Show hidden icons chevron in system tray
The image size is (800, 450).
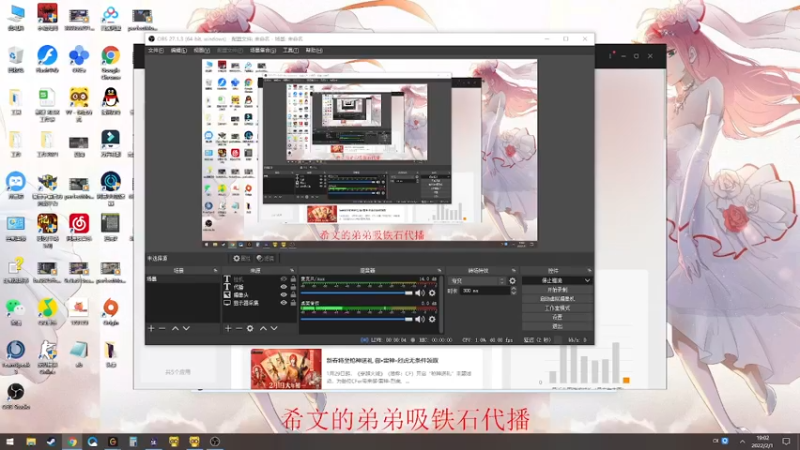(x=742, y=441)
